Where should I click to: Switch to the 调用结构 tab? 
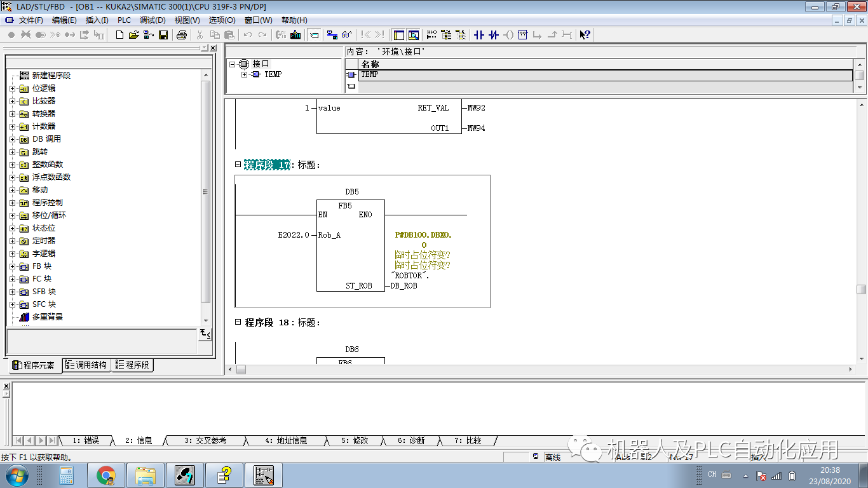coord(86,365)
